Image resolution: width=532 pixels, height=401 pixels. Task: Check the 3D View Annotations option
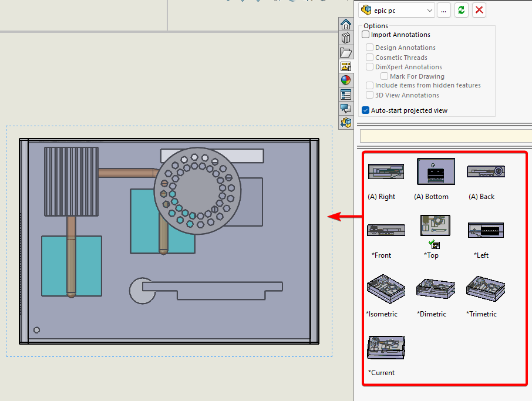click(369, 95)
